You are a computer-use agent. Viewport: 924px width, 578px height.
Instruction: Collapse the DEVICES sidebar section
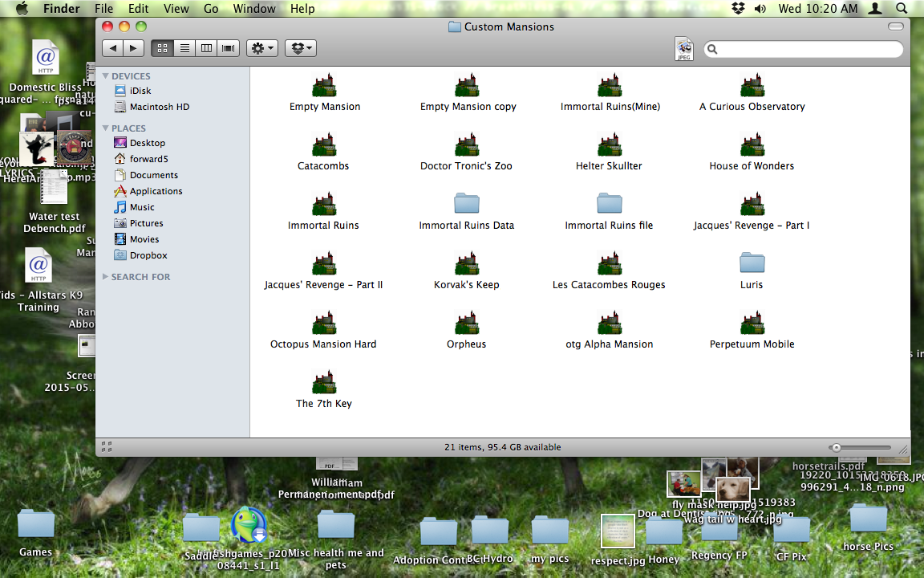(x=105, y=76)
